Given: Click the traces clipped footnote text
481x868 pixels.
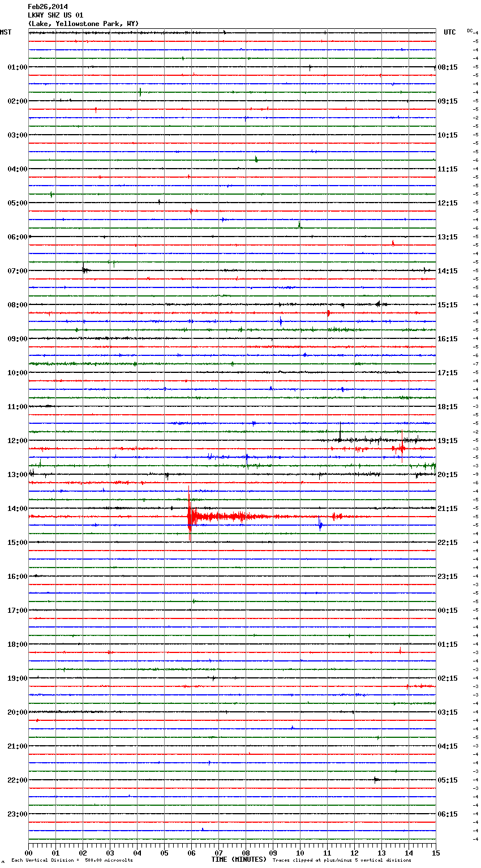Looking at the screenshot, I should coord(342,861).
